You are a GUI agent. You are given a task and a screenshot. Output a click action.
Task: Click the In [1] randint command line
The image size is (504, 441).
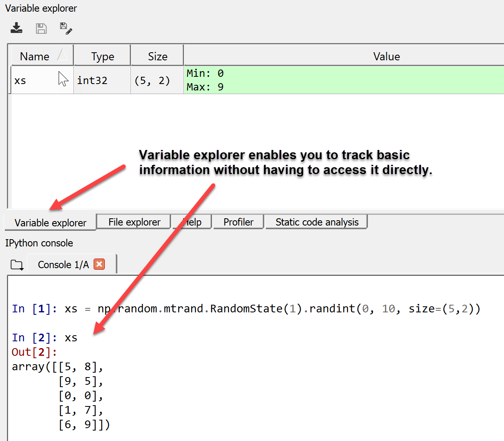tap(246, 309)
